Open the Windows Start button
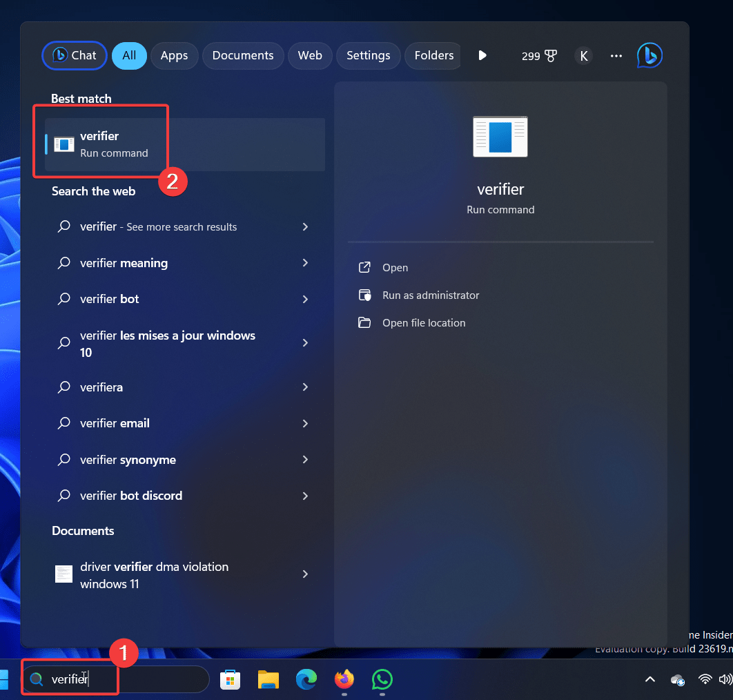Image resolution: width=733 pixels, height=700 pixels. point(4,679)
